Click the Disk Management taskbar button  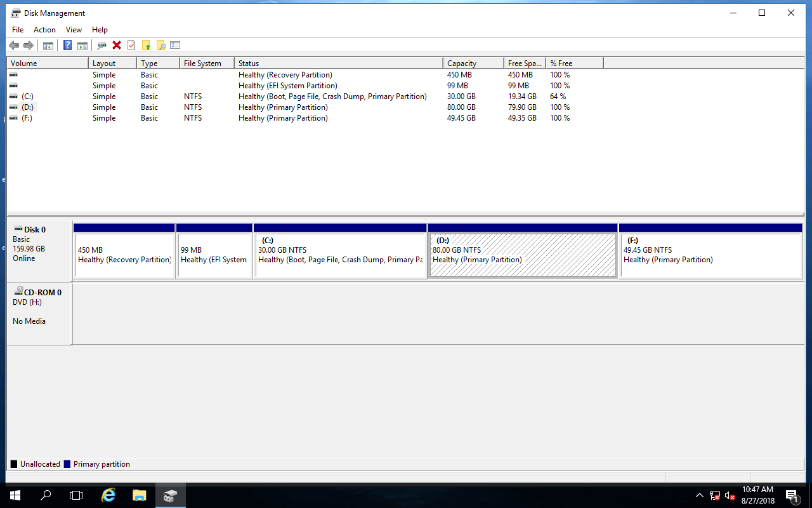pos(170,495)
